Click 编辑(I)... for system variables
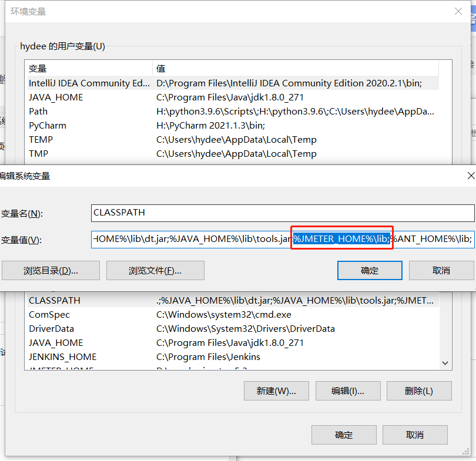 [348, 391]
